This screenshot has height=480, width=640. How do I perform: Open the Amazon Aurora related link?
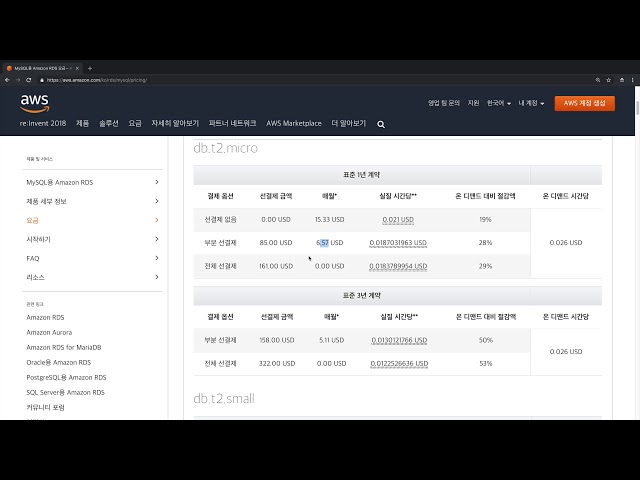[x=49, y=332]
